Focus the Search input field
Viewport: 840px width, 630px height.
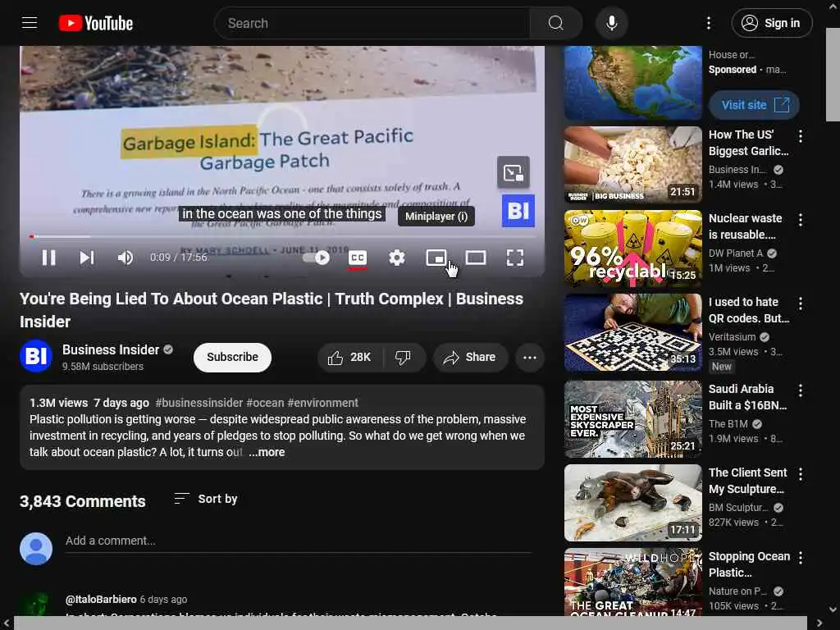coord(372,23)
